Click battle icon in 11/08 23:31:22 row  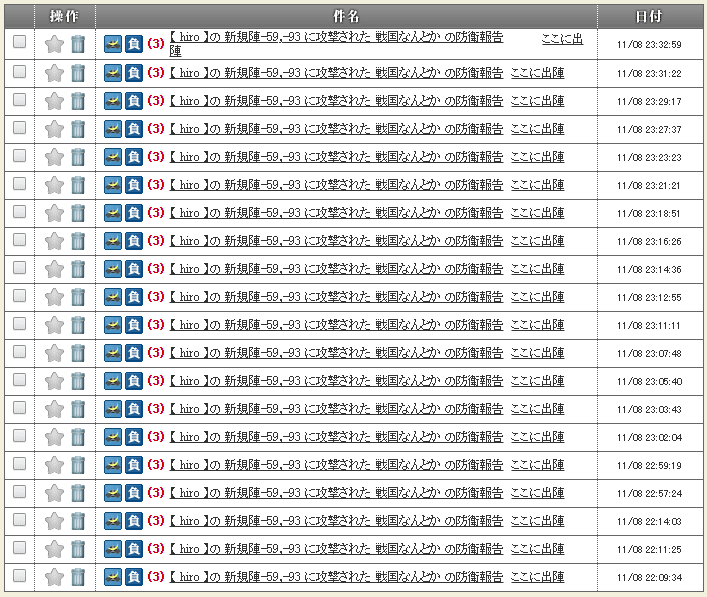[x=113, y=73]
